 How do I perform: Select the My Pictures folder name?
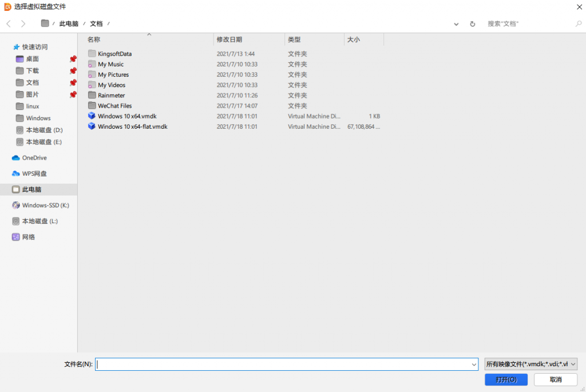point(113,74)
